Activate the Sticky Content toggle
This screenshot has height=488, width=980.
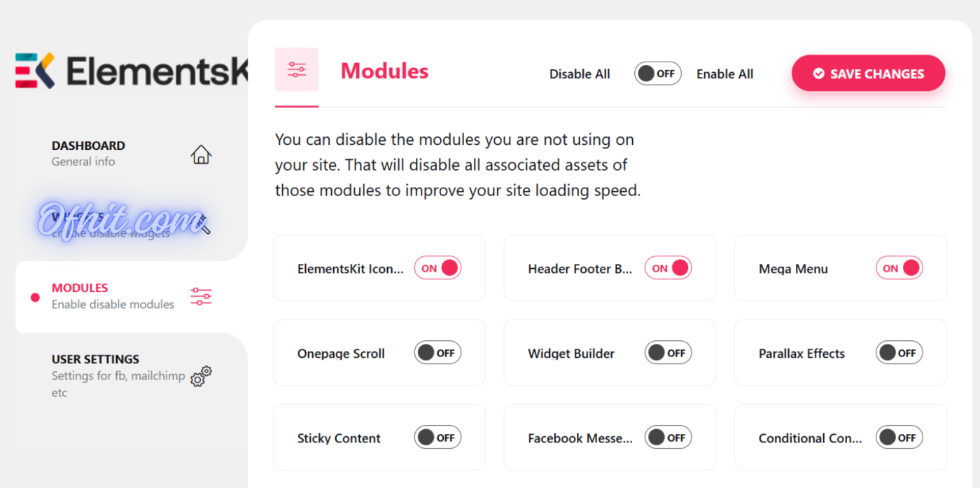click(437, 438)
